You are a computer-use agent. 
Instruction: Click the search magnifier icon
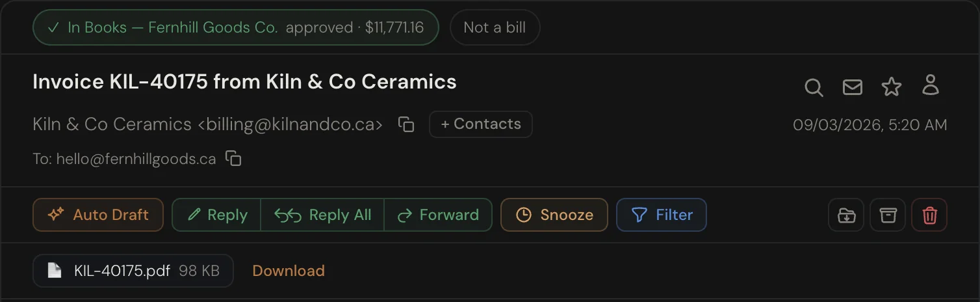814,87
